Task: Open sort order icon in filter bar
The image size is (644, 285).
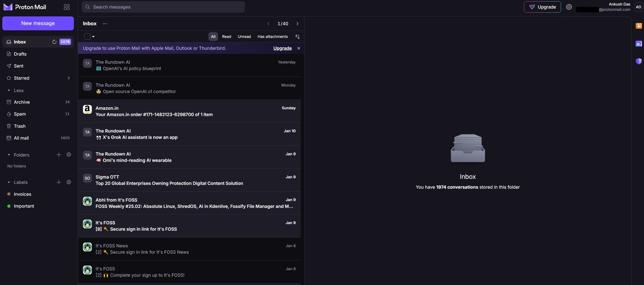Action: [297, 36]
